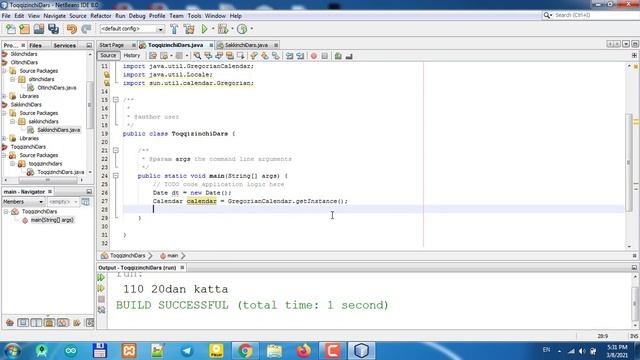Toggle Source view button in editor

[108, 56]
